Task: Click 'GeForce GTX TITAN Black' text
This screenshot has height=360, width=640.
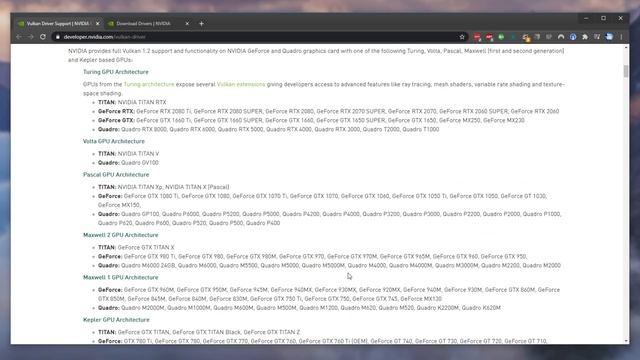Action: pyautogui.click(x=207, y=332)
